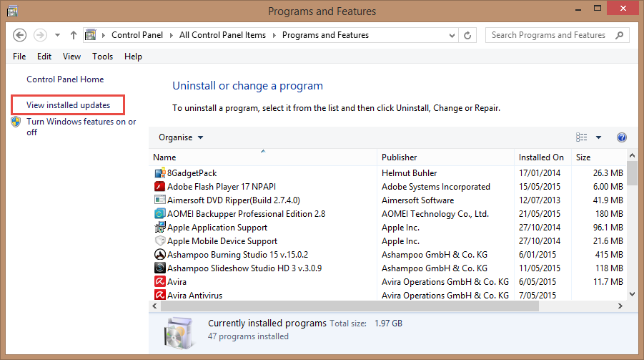Viewport: 644px width, 360px height.
Task: Click the Avira Antivirus icon
Action: pos(160,295)
